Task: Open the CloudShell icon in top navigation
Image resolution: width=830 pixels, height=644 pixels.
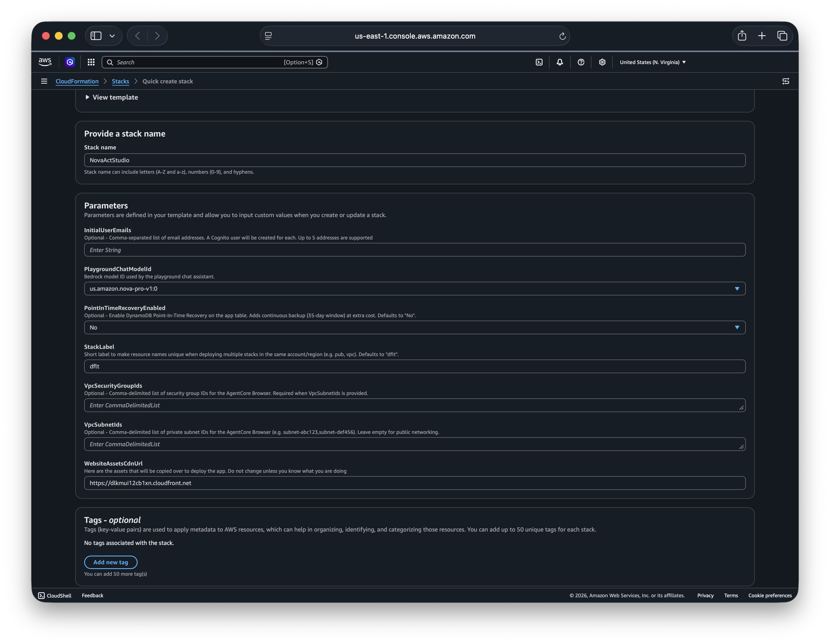Action: click(x=539, y=62)
